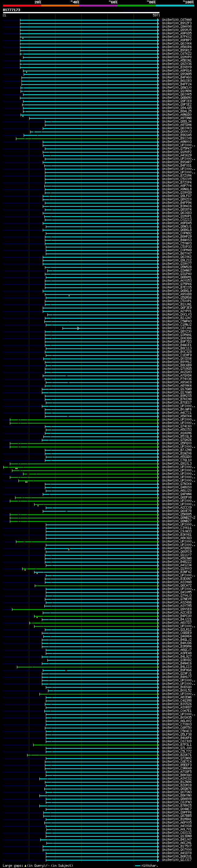Select the UniRef100_A9P814 label

point(176,71)
